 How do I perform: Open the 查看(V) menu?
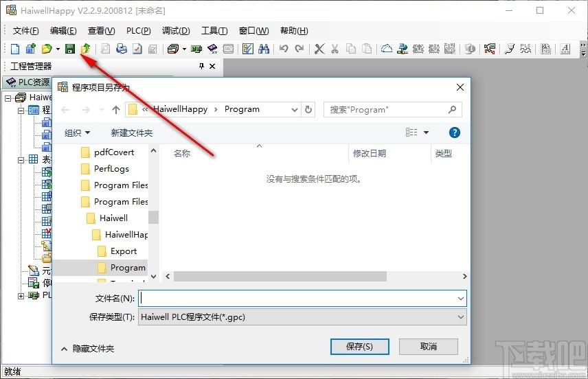coord(101,31)
